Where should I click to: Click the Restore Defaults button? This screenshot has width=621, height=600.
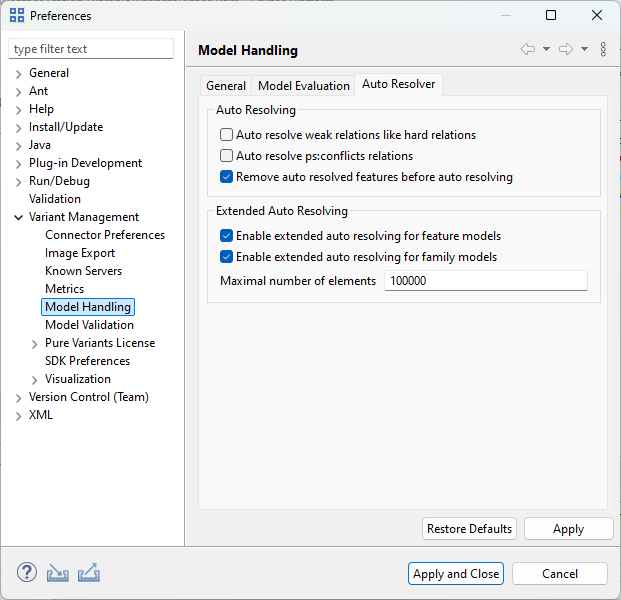click(469, 529)
